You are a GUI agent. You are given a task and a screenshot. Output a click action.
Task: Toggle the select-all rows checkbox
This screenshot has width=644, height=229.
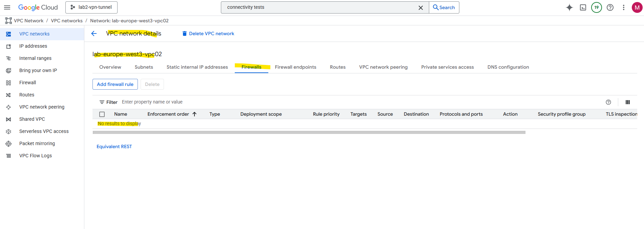click(102, 114)
